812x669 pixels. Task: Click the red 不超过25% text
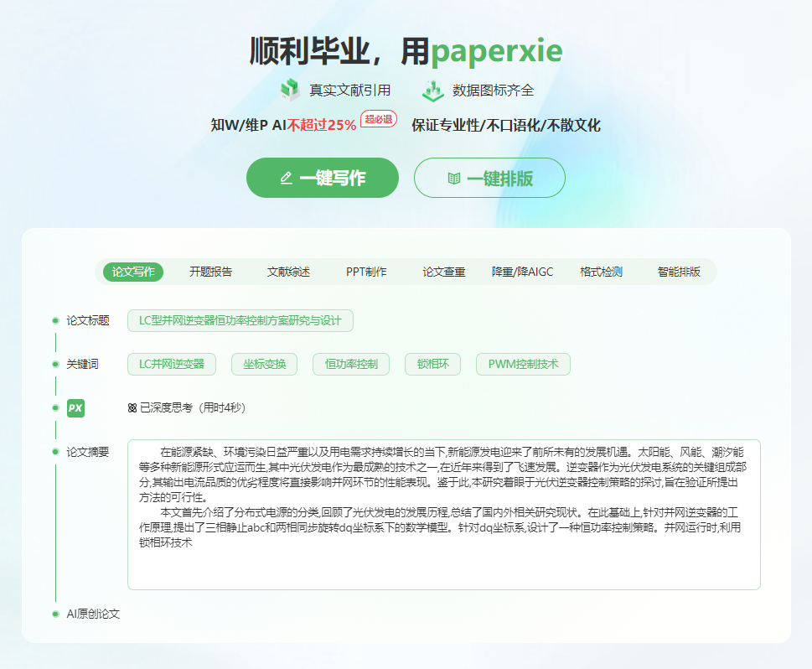pyautogui.click(x=322, y=126)
